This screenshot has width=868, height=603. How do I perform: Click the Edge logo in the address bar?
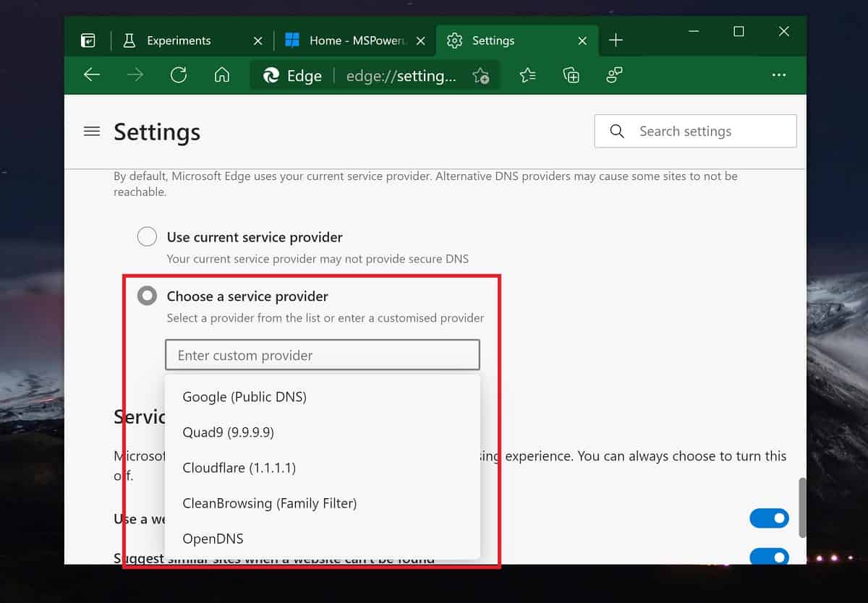271,76
